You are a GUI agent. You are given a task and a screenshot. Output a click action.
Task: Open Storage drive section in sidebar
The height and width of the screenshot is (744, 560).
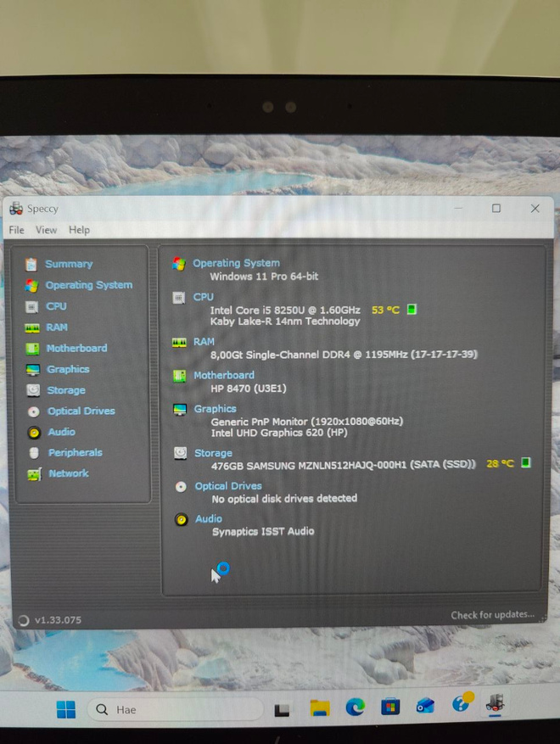(66, 390)
